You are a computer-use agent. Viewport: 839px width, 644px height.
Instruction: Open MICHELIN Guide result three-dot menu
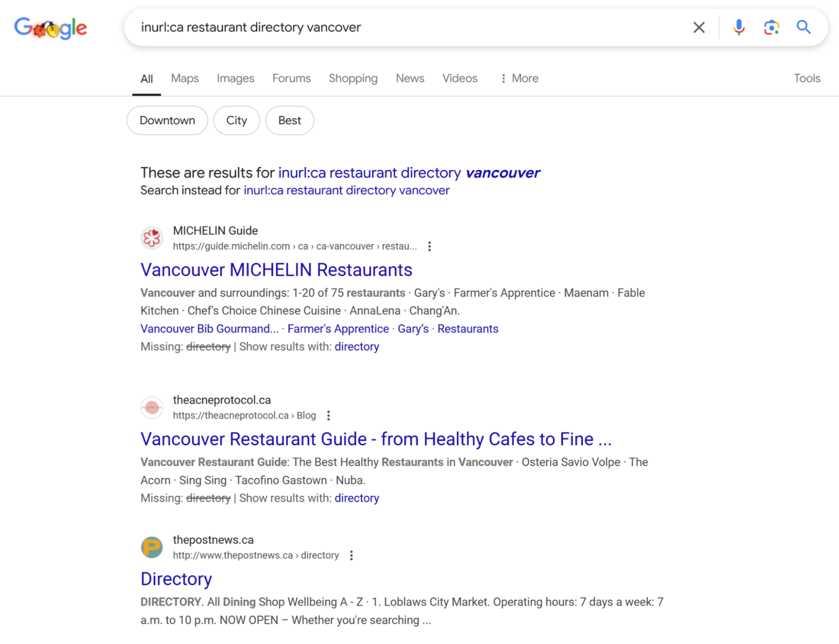pyautogui.click(x=430, y=246)
